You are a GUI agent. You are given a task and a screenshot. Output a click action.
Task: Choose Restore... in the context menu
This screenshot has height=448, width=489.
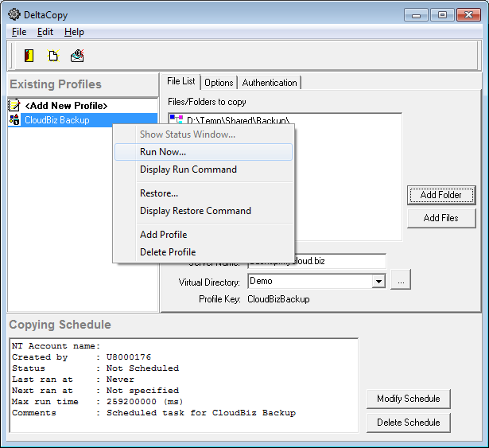(x=159, y=193)
